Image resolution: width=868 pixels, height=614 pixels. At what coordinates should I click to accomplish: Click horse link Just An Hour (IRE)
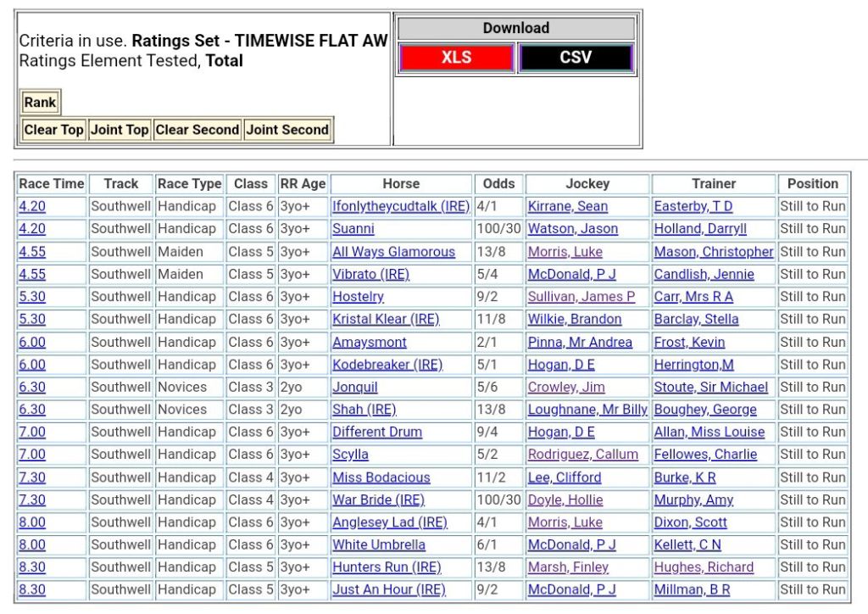[388, 589]
